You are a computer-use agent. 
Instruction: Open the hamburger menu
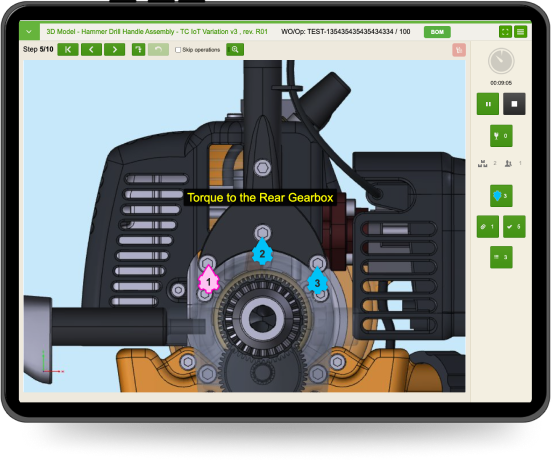click(520, 32)
